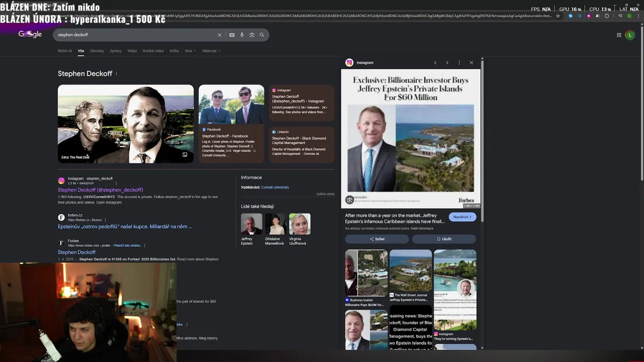The width and height of the screenshot is (644, 362).
Task: Show next image in preview panel
Action: pyautogui.click(x=447, y=62)
